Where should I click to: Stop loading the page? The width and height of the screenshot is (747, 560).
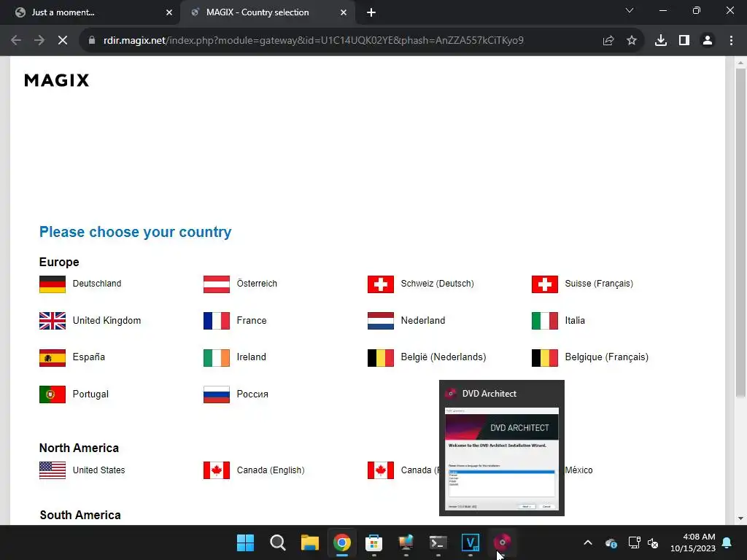pyautogui.click(x=63, y=41)
